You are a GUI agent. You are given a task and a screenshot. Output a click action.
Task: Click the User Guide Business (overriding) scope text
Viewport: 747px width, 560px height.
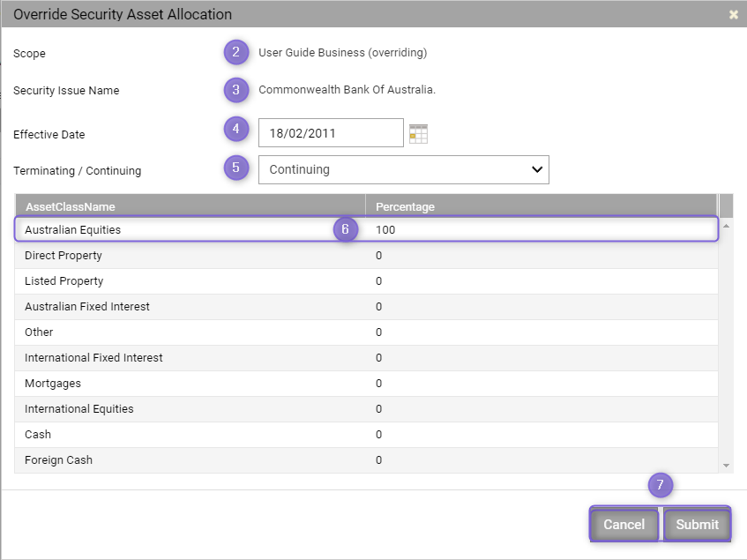coord(342,52)
